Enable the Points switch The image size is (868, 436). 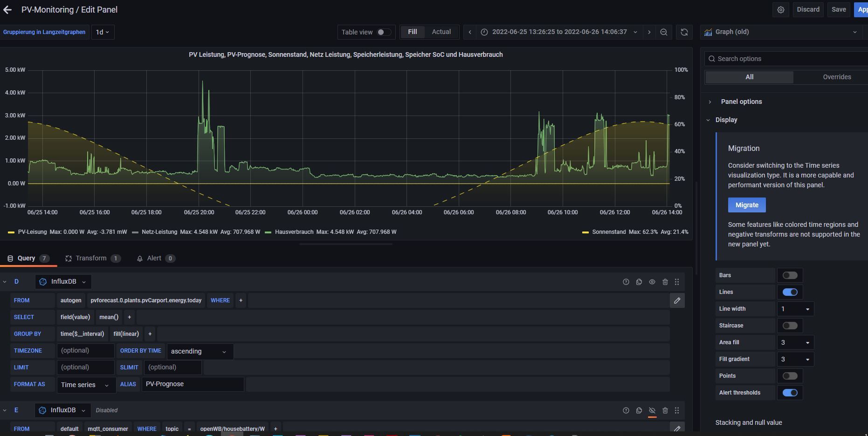pyautogui.click(x=790, y=376)
